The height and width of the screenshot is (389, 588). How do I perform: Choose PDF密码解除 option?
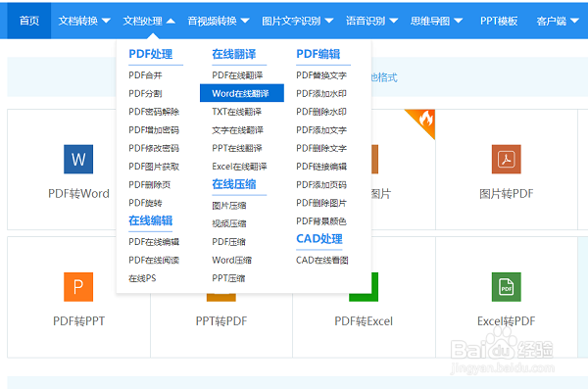coord(154,112)
